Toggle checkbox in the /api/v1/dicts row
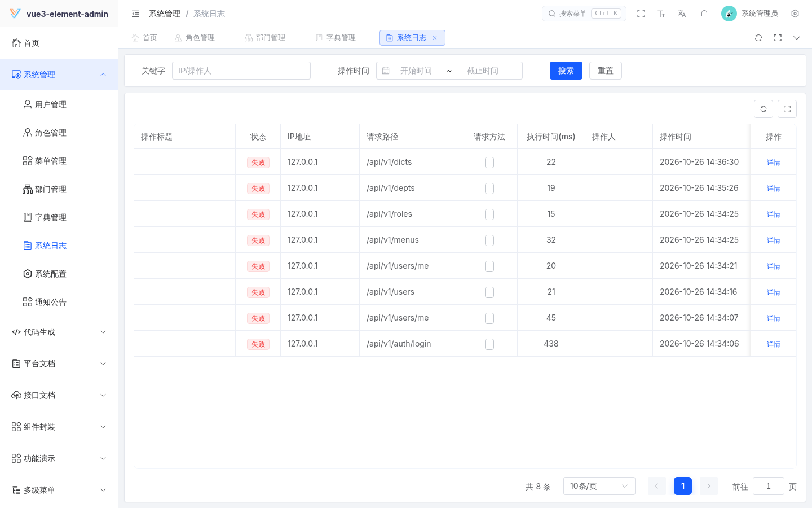 (x=489, y=163)
